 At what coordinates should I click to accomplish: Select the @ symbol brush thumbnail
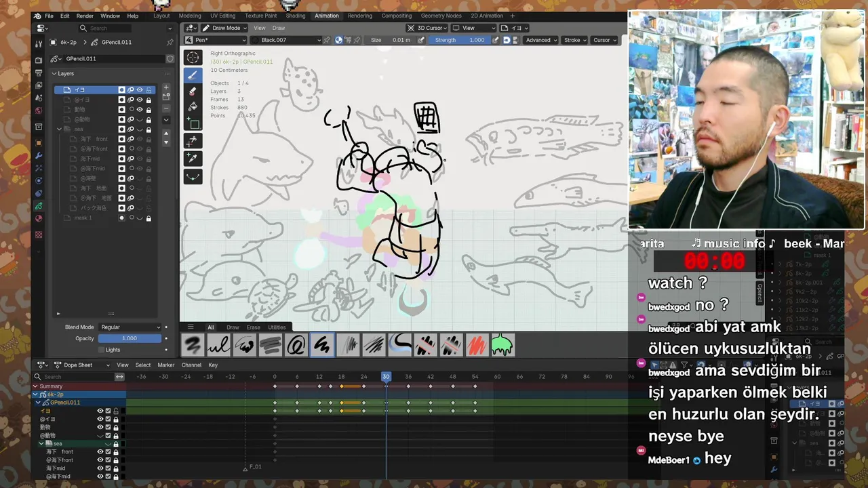[296, 346]
